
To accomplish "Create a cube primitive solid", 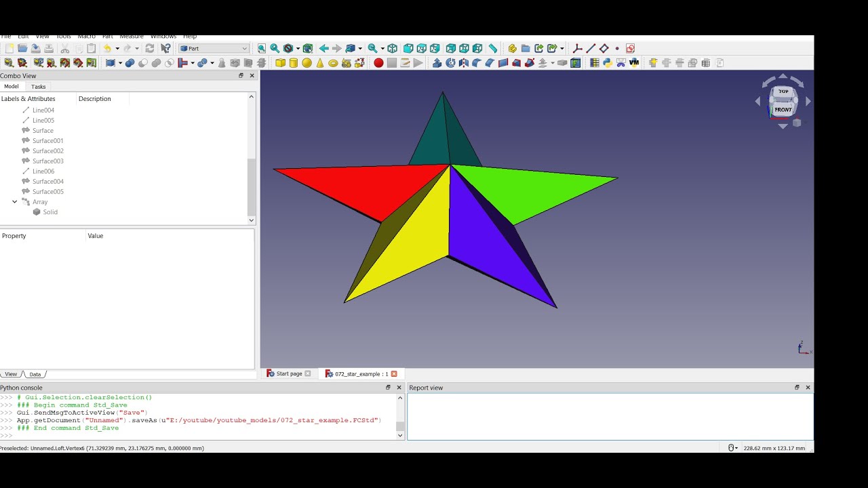I will coord(280,63).
